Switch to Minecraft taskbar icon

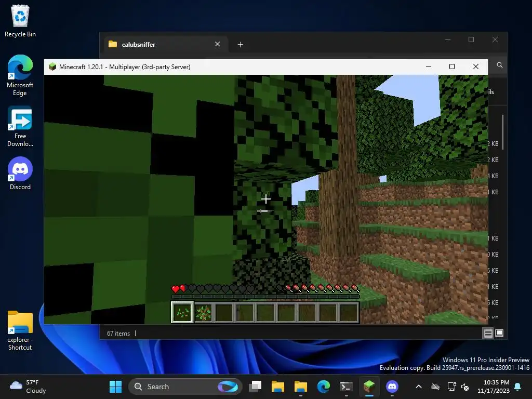click(369, 387)
